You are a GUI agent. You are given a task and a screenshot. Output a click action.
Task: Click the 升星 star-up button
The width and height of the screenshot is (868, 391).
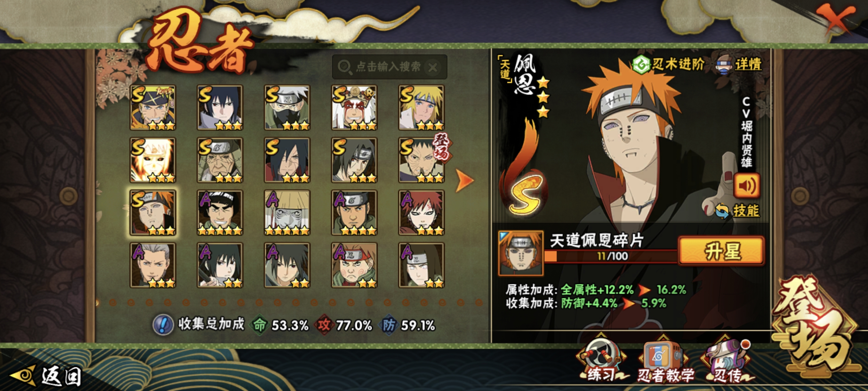721,251
